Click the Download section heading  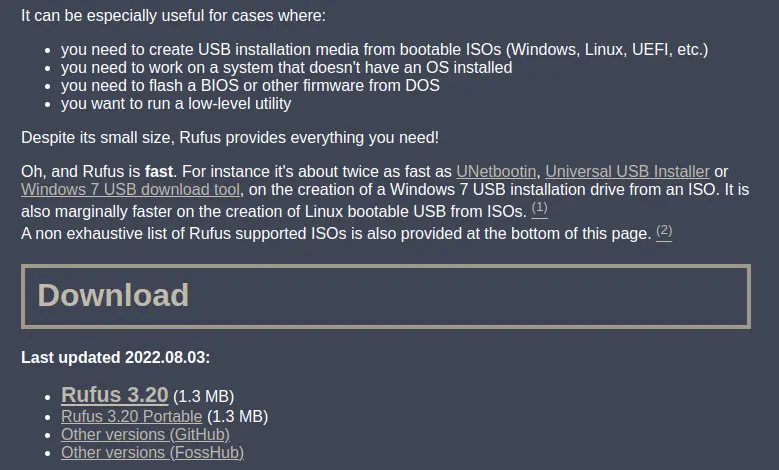(113, 295)
